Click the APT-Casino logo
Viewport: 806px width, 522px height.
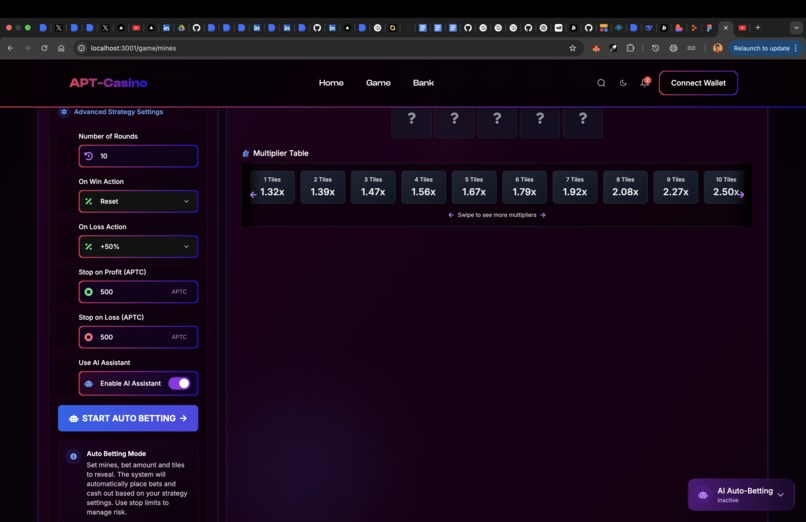[108, 83]
